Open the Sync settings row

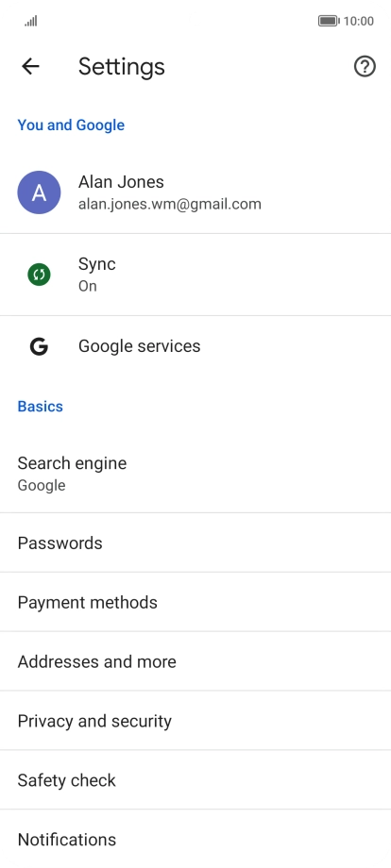point(195,275)
